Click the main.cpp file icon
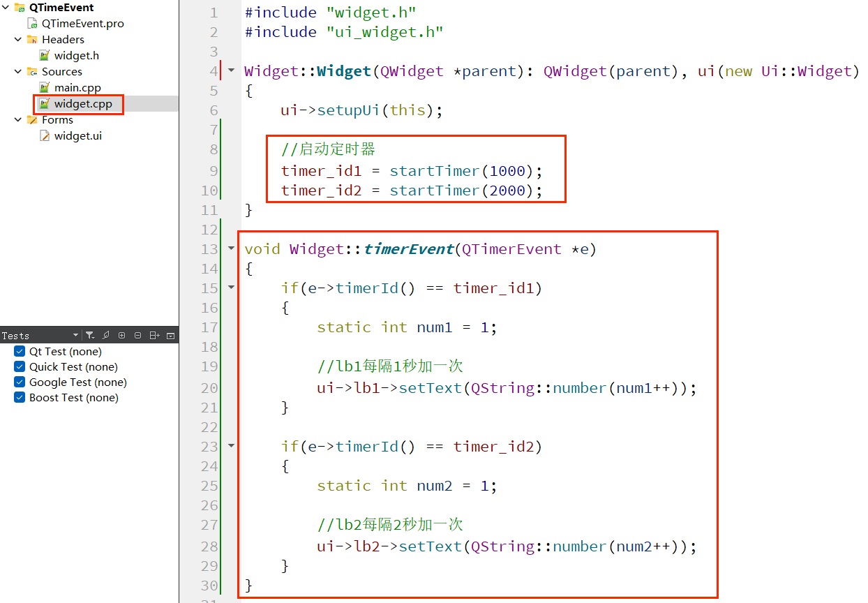The image size is (868, 603). click(x=45, y=88)
